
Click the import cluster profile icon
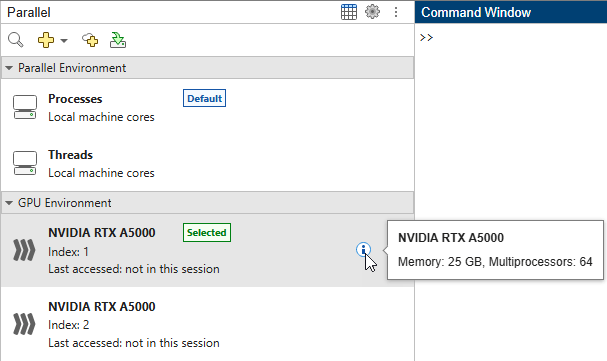pyautogui.click(x=118, y=40)
